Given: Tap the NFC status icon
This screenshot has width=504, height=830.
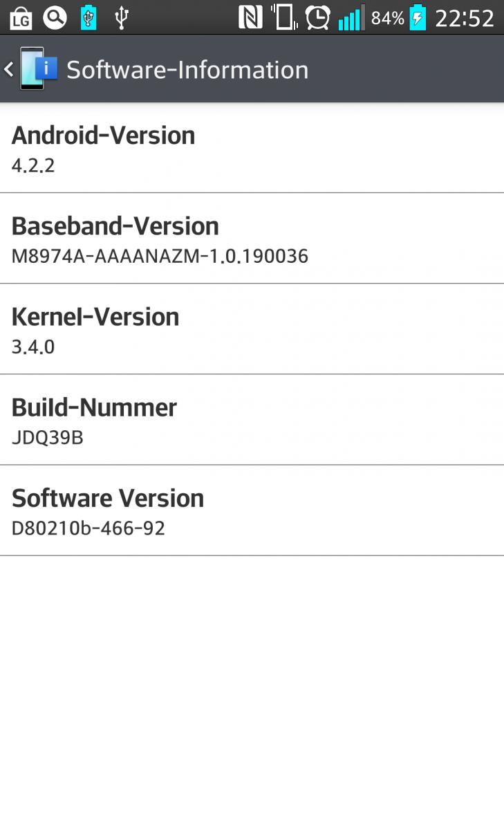Looking at the screenshot, I should (x=250, y=17).
